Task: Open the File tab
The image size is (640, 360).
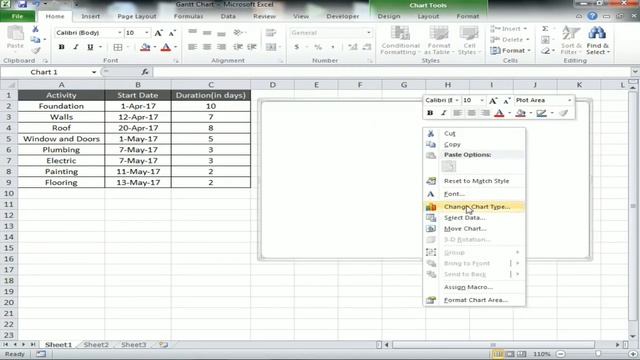Action: (x=18, y=16)
